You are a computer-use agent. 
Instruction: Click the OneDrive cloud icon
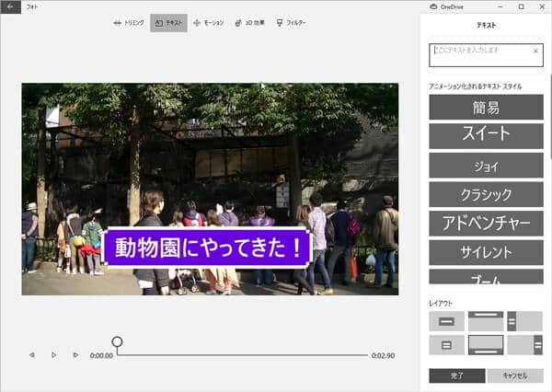(433, 6)
